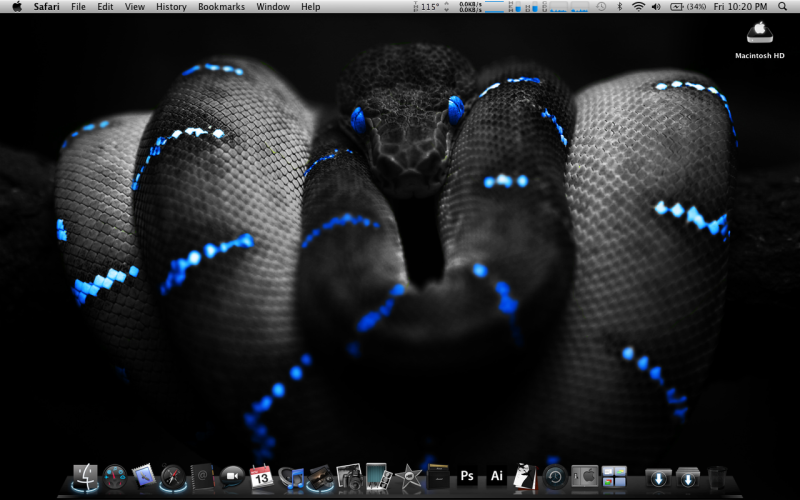Launch iTunes from the dock
This screenshot has width=800, height=500.
pos(291,478)
